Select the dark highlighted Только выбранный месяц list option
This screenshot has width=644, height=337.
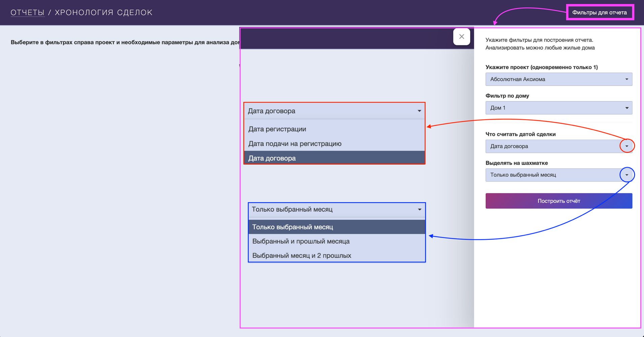[x=337, y=227]
